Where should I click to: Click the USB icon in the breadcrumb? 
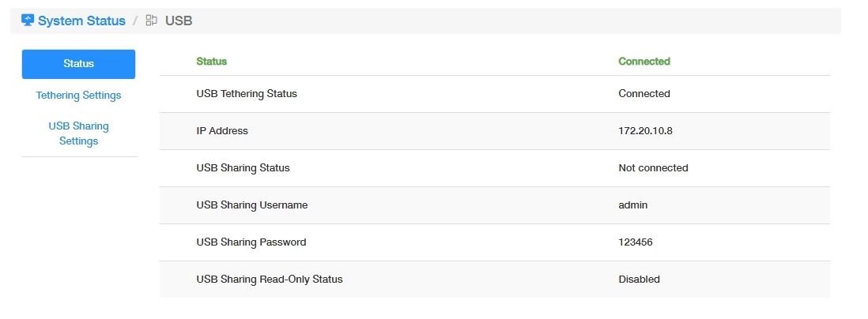pyautogui.click(x=152, y=21)
